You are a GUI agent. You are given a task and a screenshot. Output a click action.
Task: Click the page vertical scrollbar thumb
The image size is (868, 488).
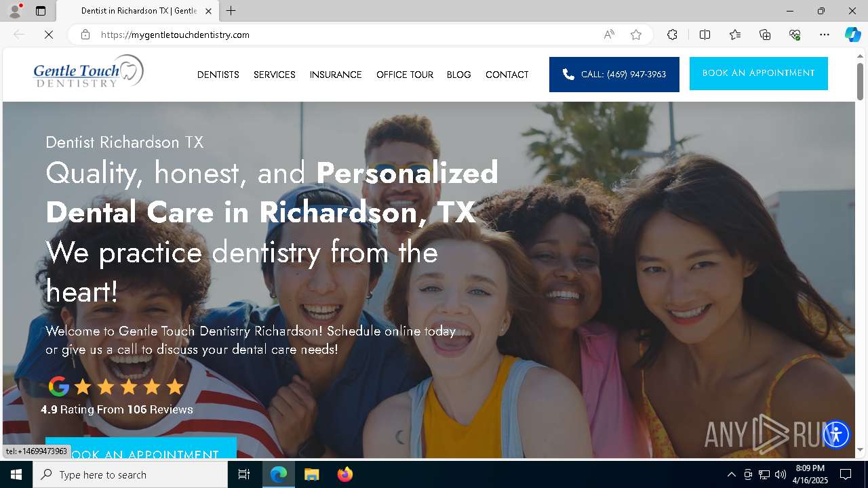[x=860, y=81]
